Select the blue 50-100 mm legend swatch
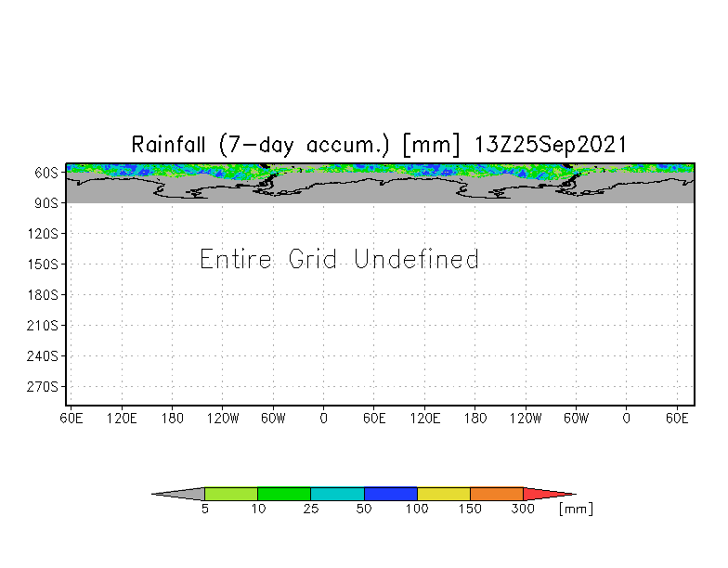 [x=391, y=494]
